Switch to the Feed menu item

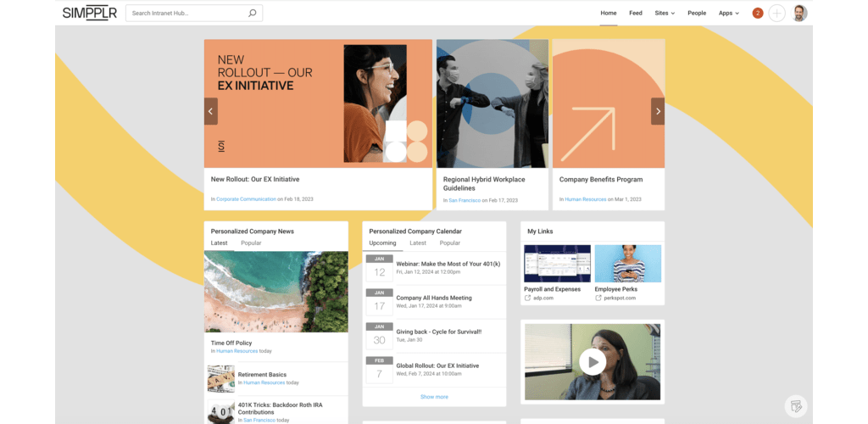pos(636,14)
